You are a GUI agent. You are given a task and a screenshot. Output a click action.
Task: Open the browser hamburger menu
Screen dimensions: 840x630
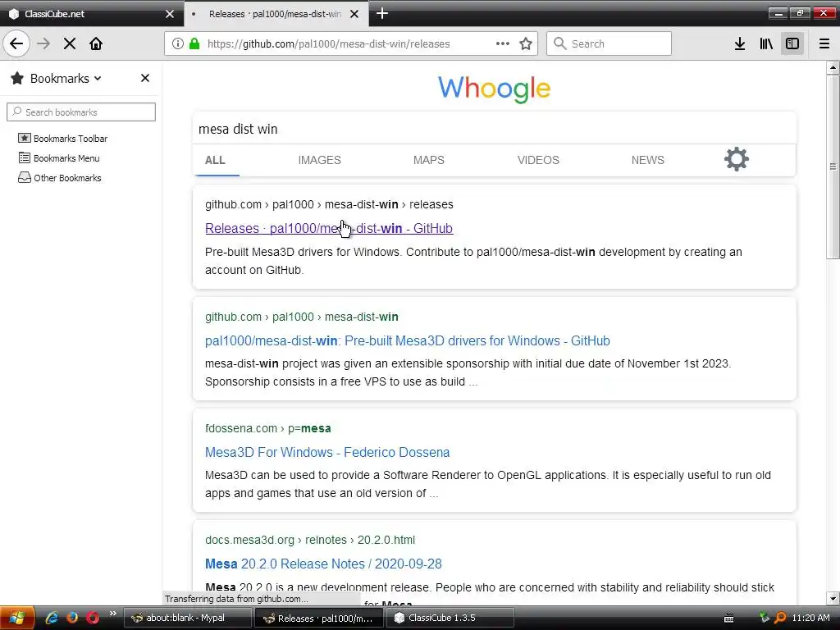click(x=824, y=43)
